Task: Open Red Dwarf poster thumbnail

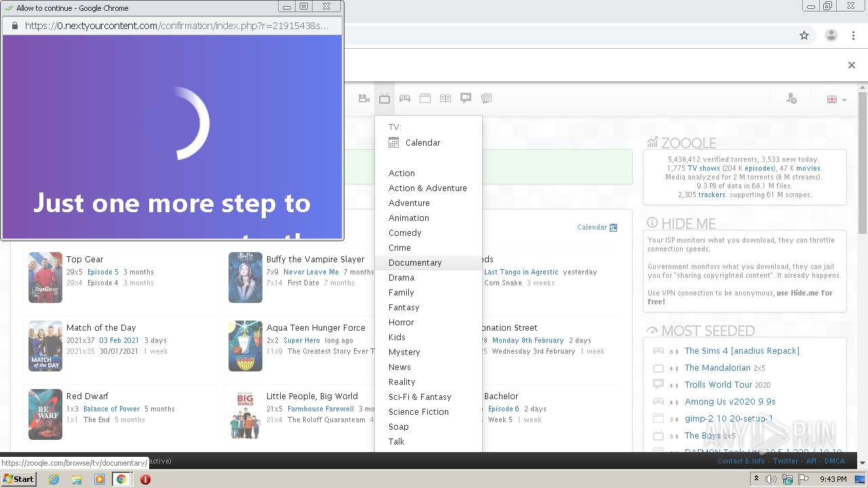Action: (x=45, y=414)
